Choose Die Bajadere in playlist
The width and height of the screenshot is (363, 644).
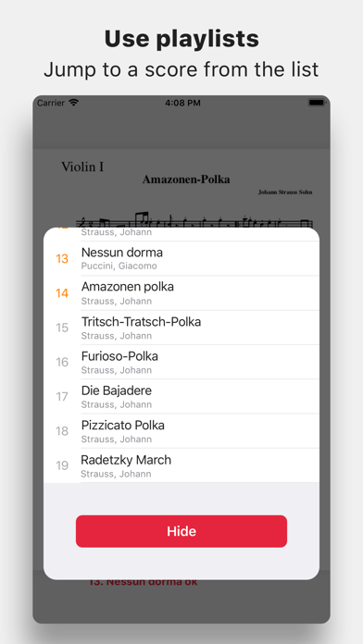click(x=181, y=396)
